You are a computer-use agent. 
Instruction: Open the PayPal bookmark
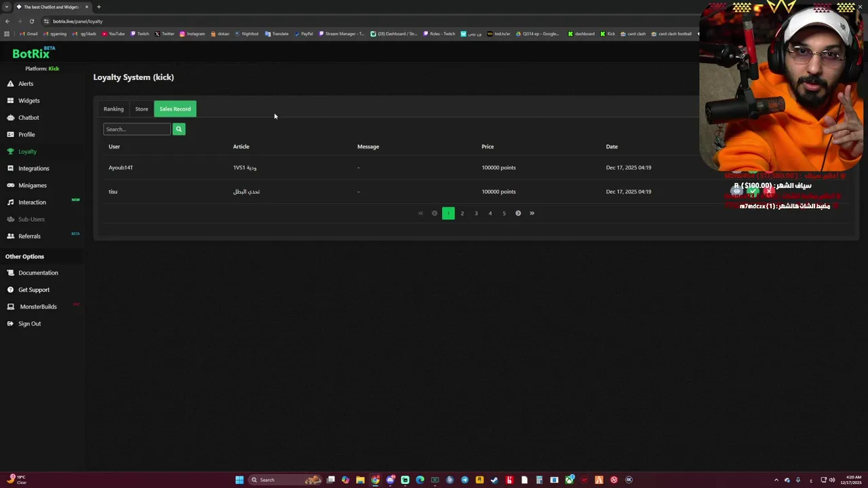click(x=304, y=34)
